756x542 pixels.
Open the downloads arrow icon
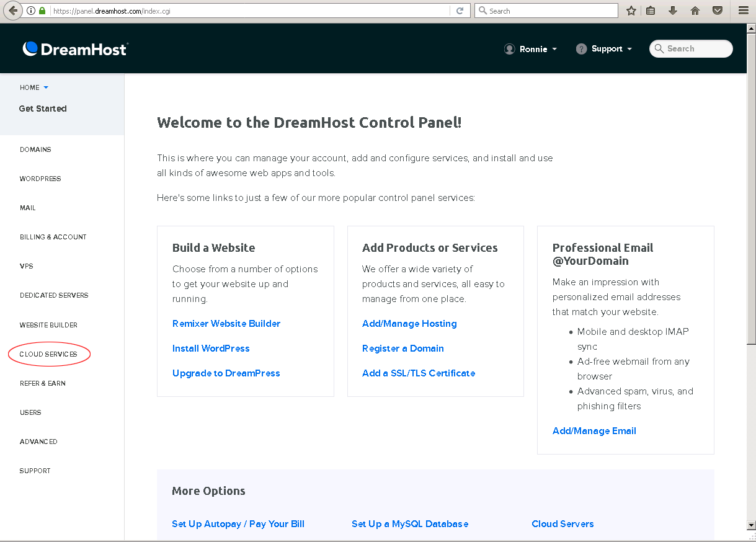pyautogui.click(x=673, y=11)
